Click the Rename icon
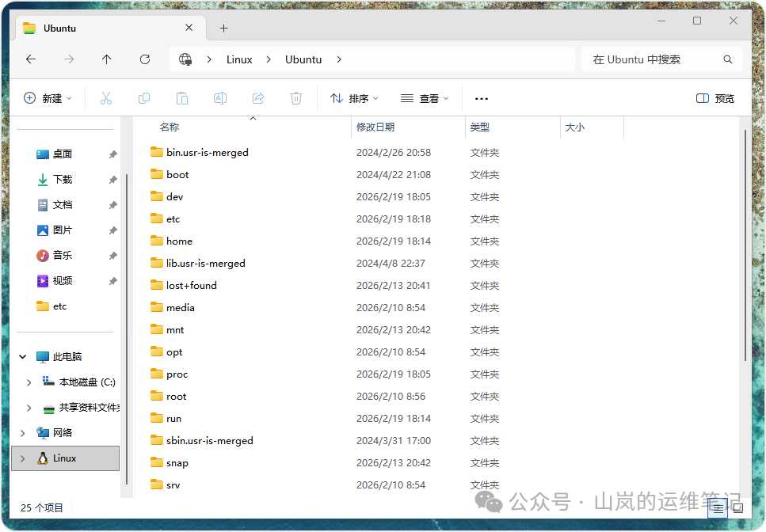The width and height of the screenshot is (766, 532). (220, 99)
